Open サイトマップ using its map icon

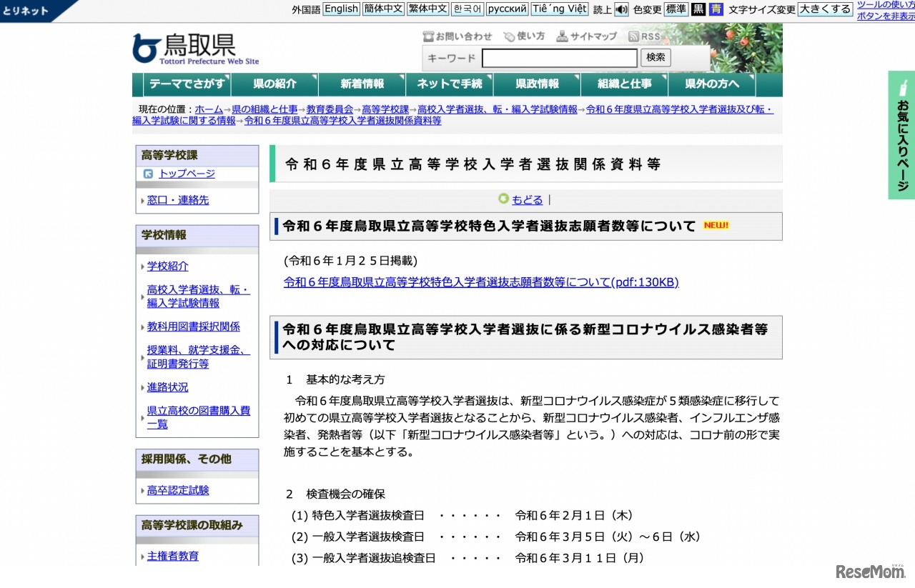(563, 36)
